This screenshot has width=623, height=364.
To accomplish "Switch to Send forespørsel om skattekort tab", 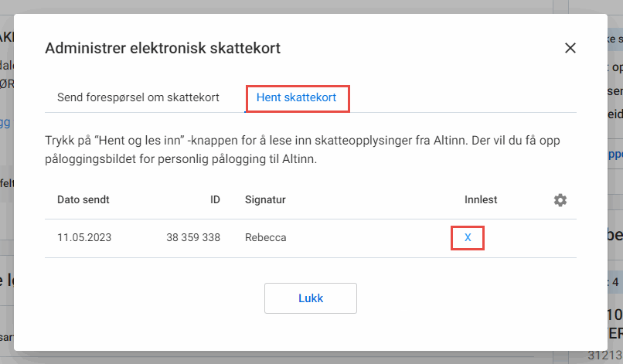I will [138, 97].
